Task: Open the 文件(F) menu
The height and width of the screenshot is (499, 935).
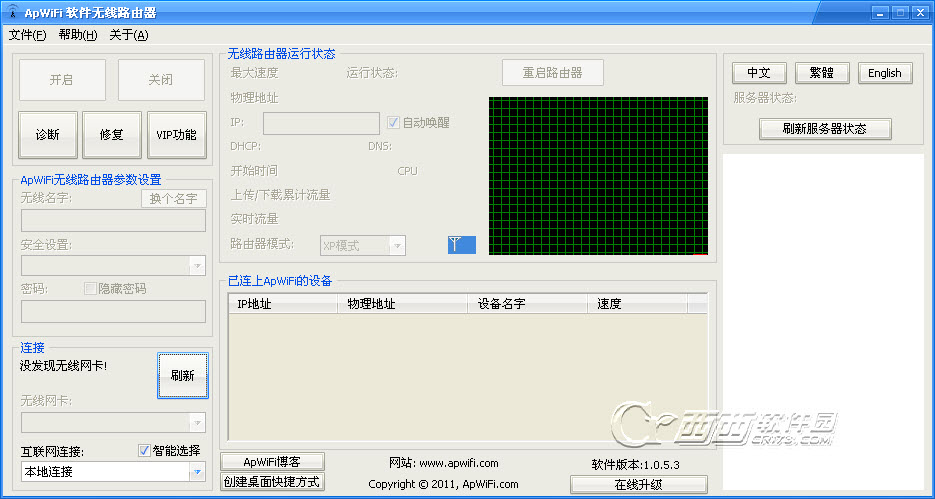Action: tap(27, 35)
